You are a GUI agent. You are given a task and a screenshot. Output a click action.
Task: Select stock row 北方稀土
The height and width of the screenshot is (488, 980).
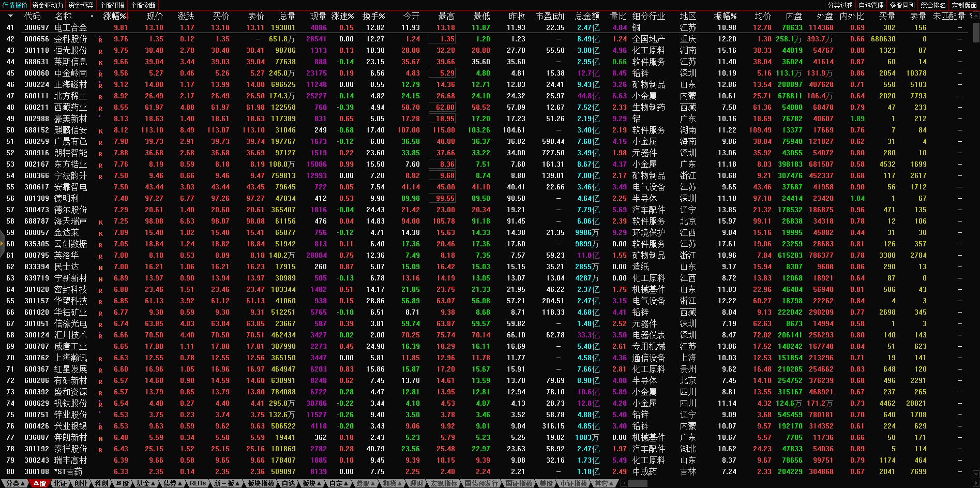pos(71,96)
